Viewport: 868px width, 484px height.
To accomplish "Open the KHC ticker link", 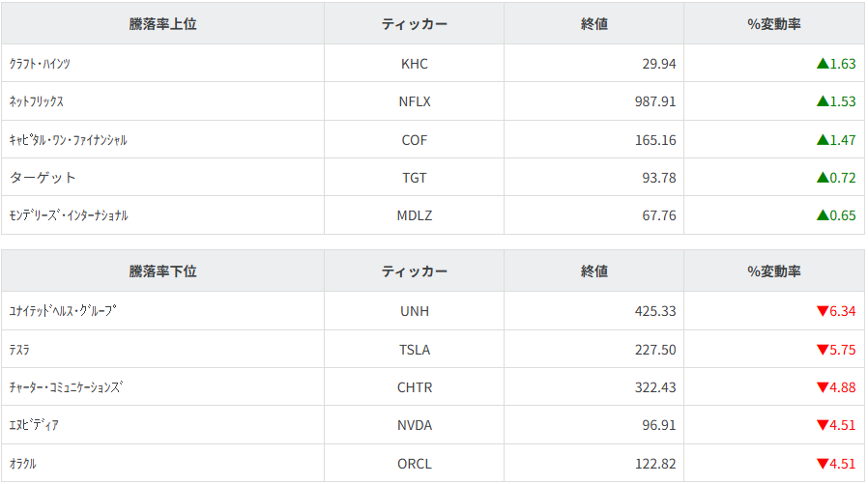I will tap(414, 64).
